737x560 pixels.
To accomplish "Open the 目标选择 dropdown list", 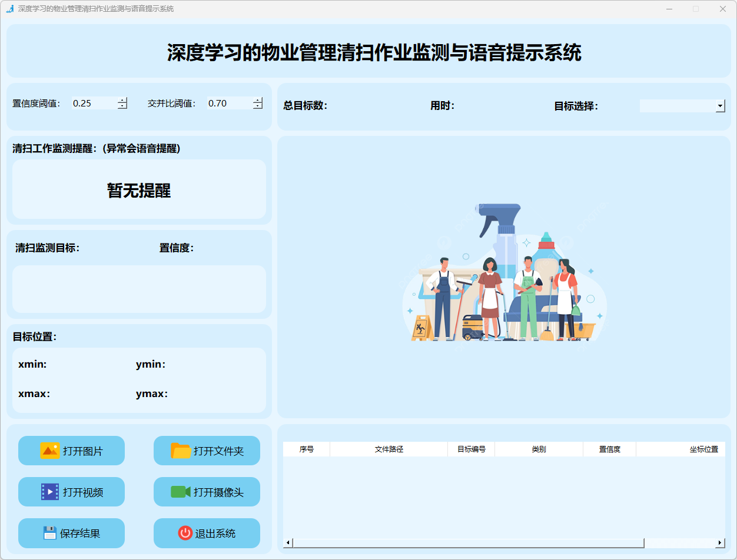I will coord(720,106).
